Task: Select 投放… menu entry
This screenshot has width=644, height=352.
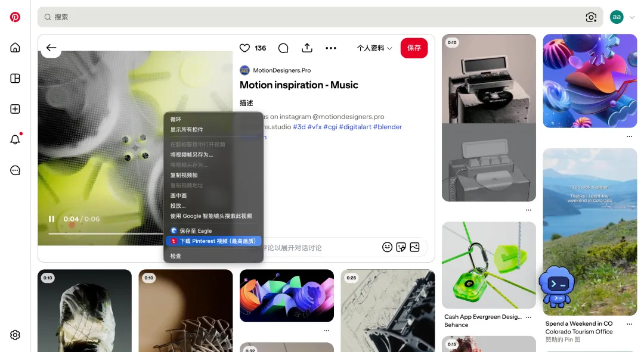Action: tap(213, 206)
